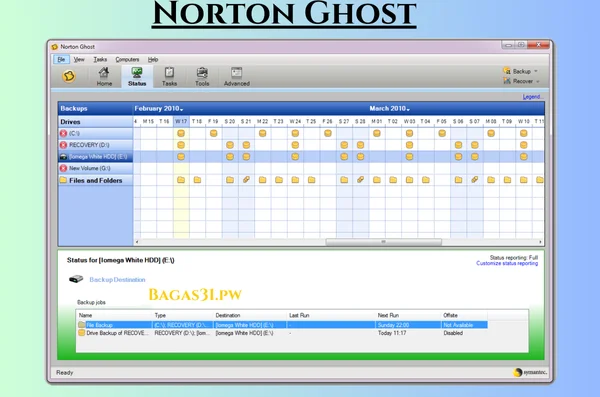Click the red error icon beside New Volume (G:\)

[x=64, y=168]
